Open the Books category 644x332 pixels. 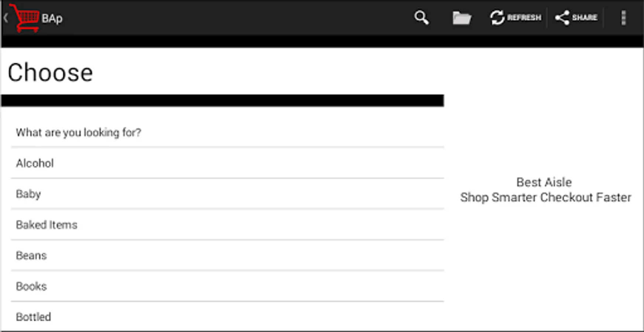(x=31, y=286)
